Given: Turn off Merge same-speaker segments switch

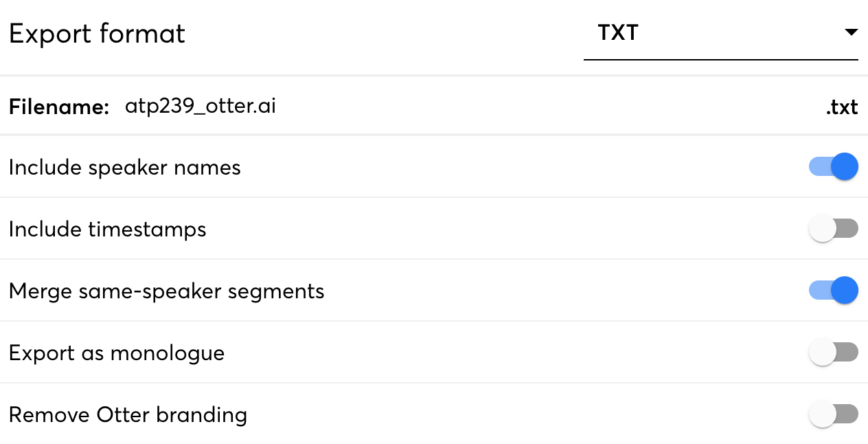Looking at the screenshot, I should (833, 290).
